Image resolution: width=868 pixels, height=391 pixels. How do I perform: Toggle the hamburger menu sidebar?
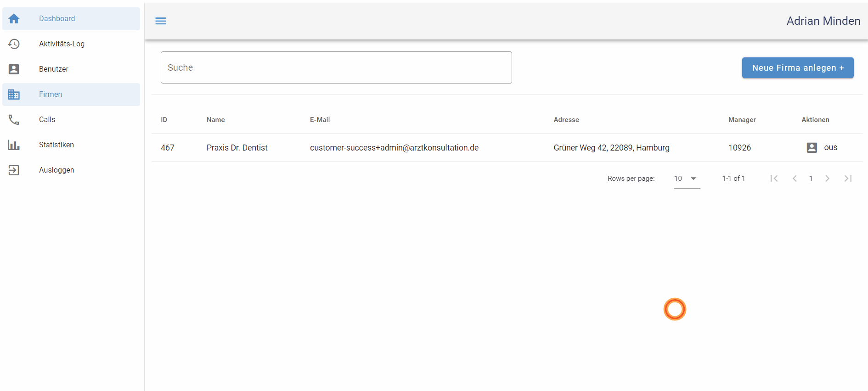(x=161, y=21)
